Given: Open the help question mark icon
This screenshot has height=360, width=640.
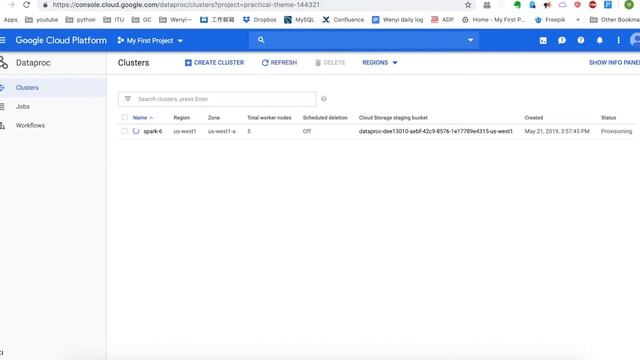Looking at the screenshot, I should [580, 40].
